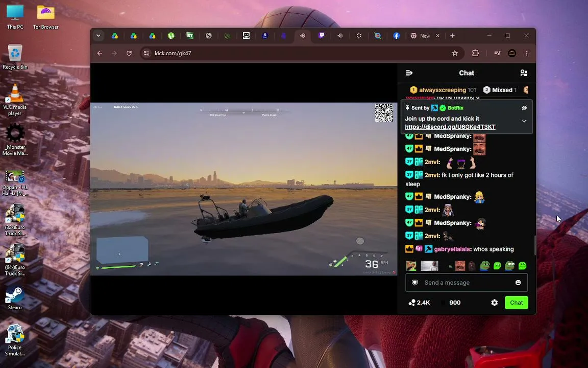The image size is (588, 368).
Task: Pick the first Pepe frog quick emote
Action: 485,266
